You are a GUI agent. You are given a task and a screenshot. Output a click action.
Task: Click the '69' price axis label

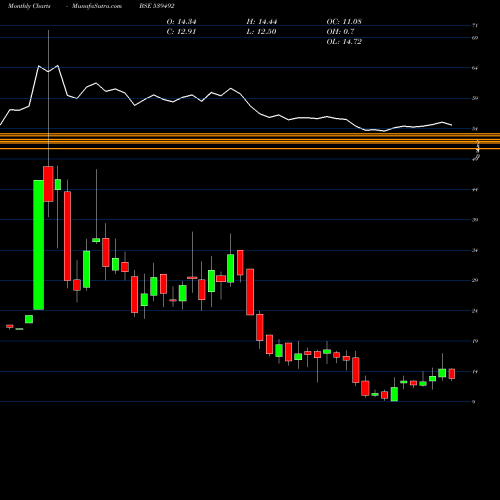pos(475,38)
